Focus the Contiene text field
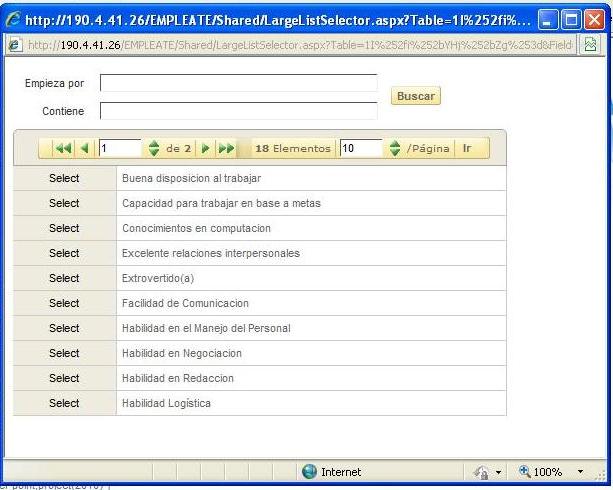 click(x=238, y=111)
